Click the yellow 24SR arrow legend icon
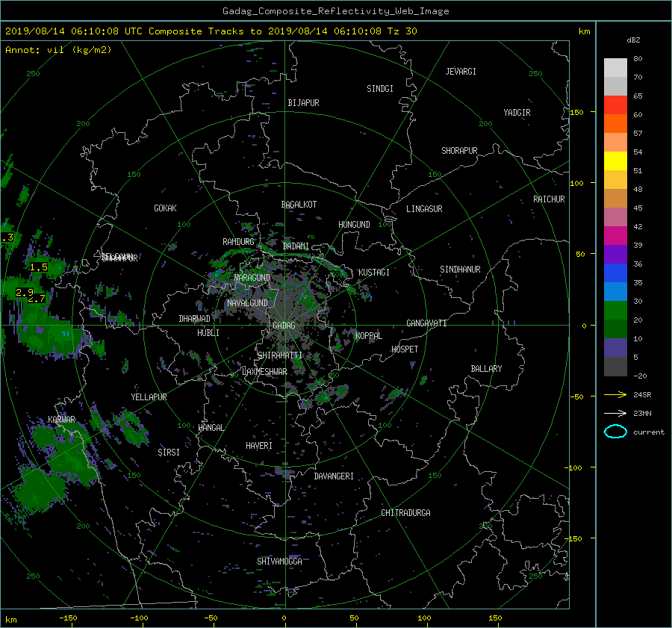The image size is (672, 628). pos(615,394)
